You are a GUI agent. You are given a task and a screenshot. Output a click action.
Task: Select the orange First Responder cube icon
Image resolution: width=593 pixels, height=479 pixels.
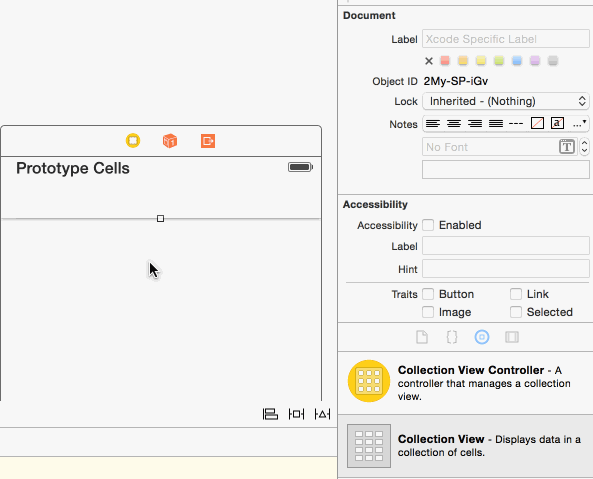[x=170, y=141]
